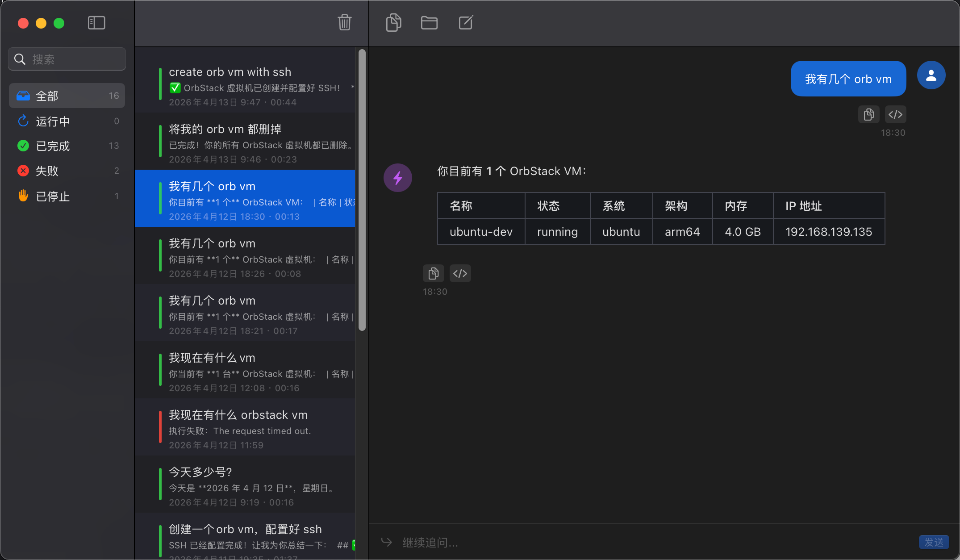Click the '你目前有 1 个 OrbStack VM:' reply text

512,171
